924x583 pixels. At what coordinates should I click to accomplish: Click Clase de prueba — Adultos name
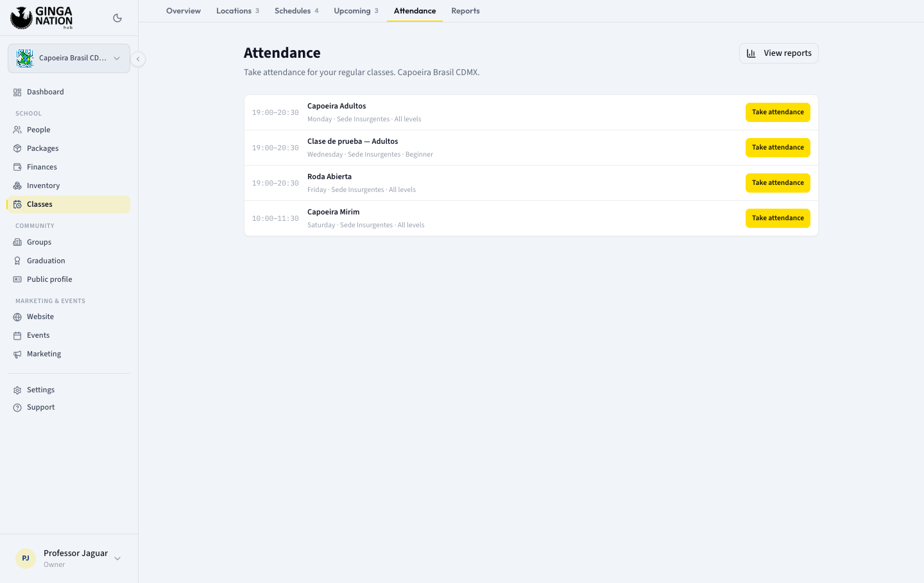pyautogui.click(x=352, y=141)
